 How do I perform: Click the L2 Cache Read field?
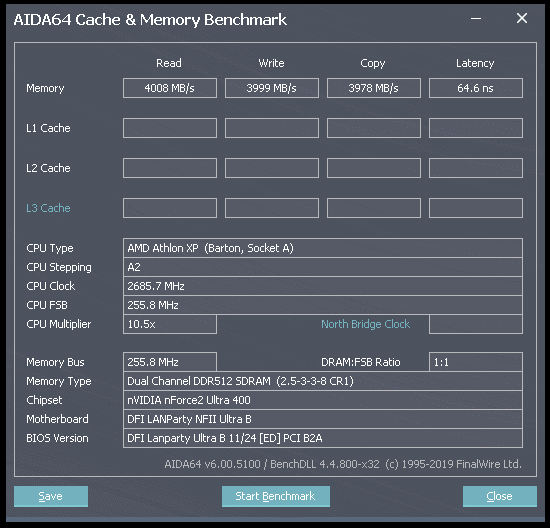pos(170,168)
